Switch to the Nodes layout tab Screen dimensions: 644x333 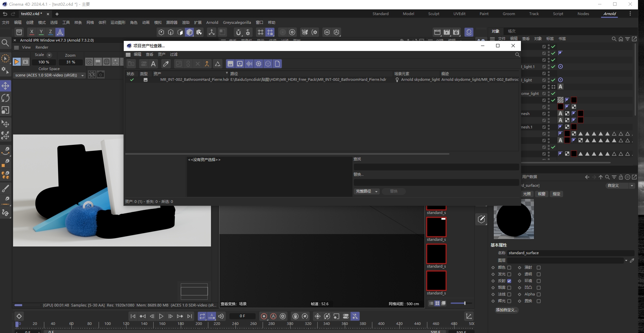click(x=583, y=14)
